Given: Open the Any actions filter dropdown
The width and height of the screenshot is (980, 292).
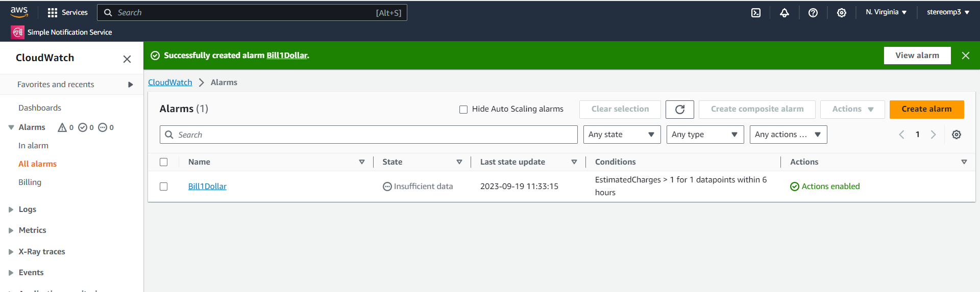Looking at the screenshot, I should 788,135.
